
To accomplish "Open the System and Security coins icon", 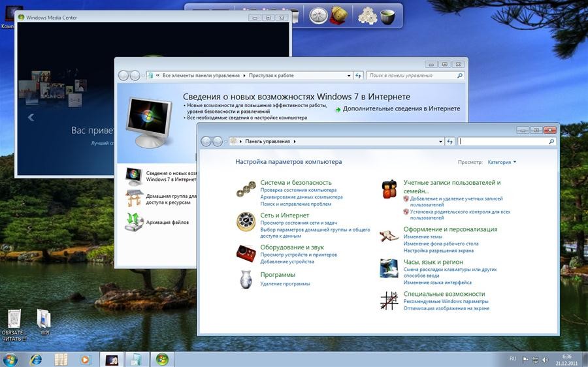I will point(246,189).
